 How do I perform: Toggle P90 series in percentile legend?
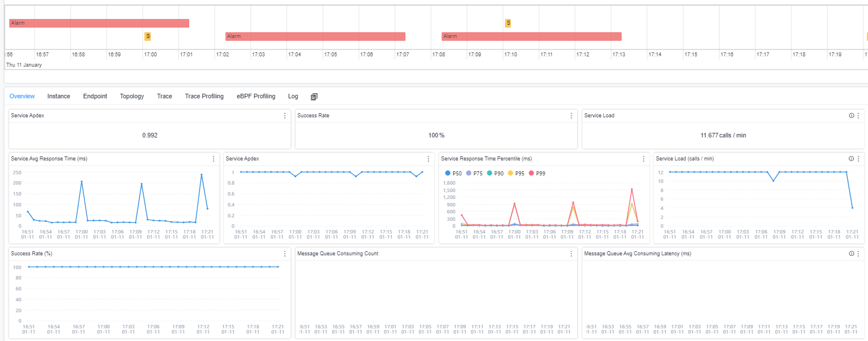pyautogui.click(x=496, y=173)
